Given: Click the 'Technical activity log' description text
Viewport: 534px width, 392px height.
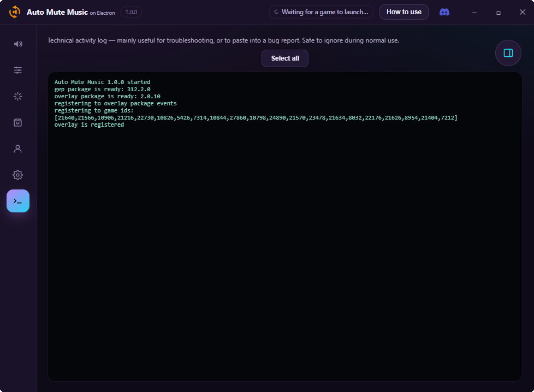Looking at the screenshot, I should pyautogui.click(x=223, y=40).
